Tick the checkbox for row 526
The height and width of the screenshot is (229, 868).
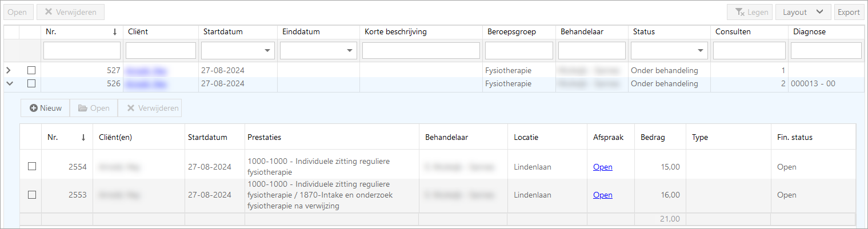(31, 83)
